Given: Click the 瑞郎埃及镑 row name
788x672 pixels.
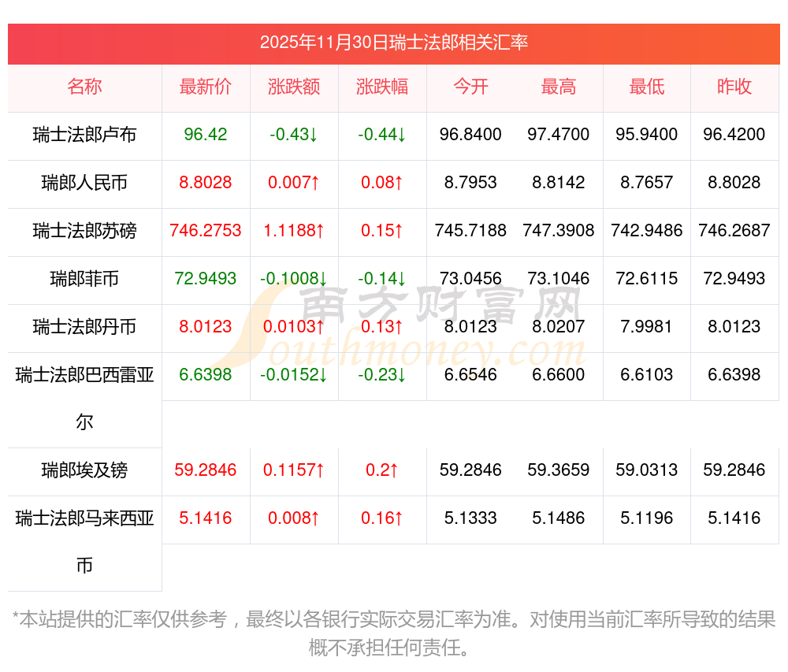Looking at the screenshot, I should click(x=84, y=470).
